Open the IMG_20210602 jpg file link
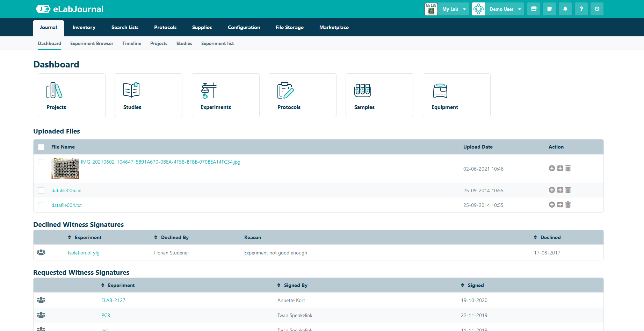Viewport: 644px width, 331px height. (x=161, y=162)
